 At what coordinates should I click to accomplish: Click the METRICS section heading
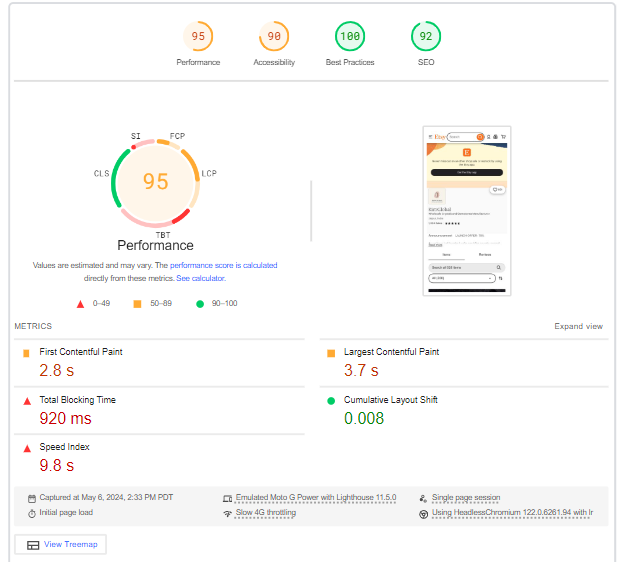(33, 326)
